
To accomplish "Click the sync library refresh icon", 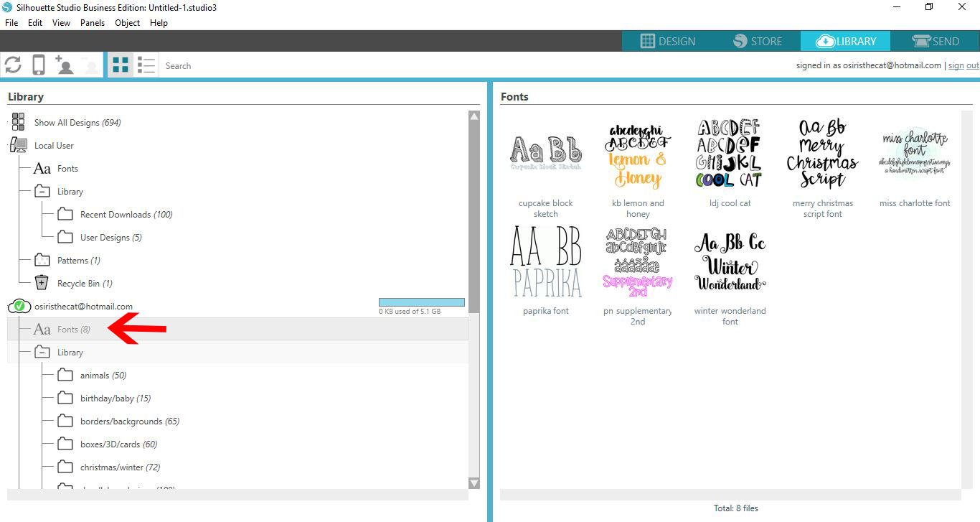I will (x=13, y=65).
